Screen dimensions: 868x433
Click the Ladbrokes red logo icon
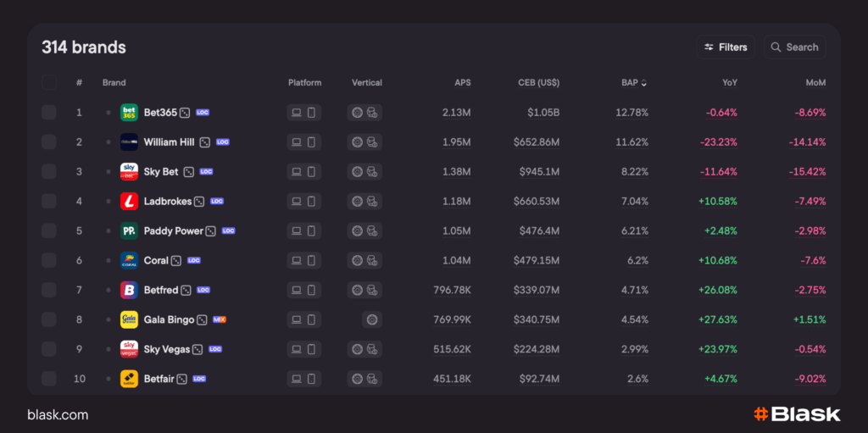click(x=129, y=201)
